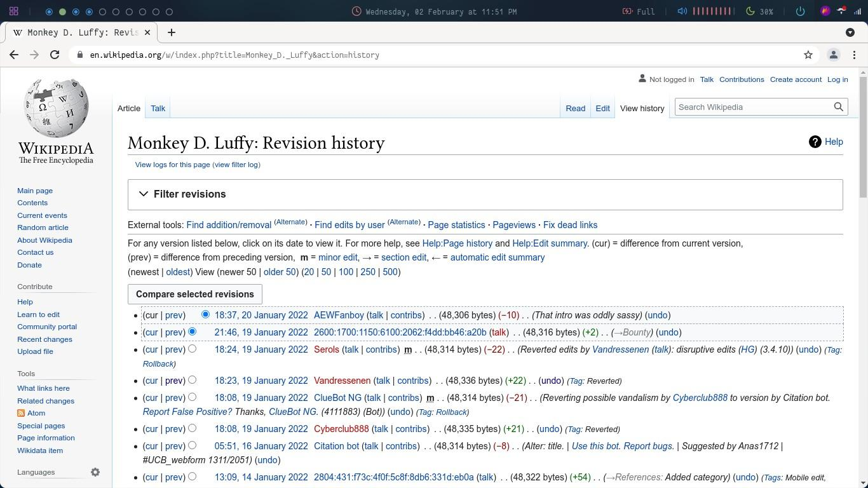Click the power icon in top bar
The image size is (868, 488).
click(x=800, y=11)
